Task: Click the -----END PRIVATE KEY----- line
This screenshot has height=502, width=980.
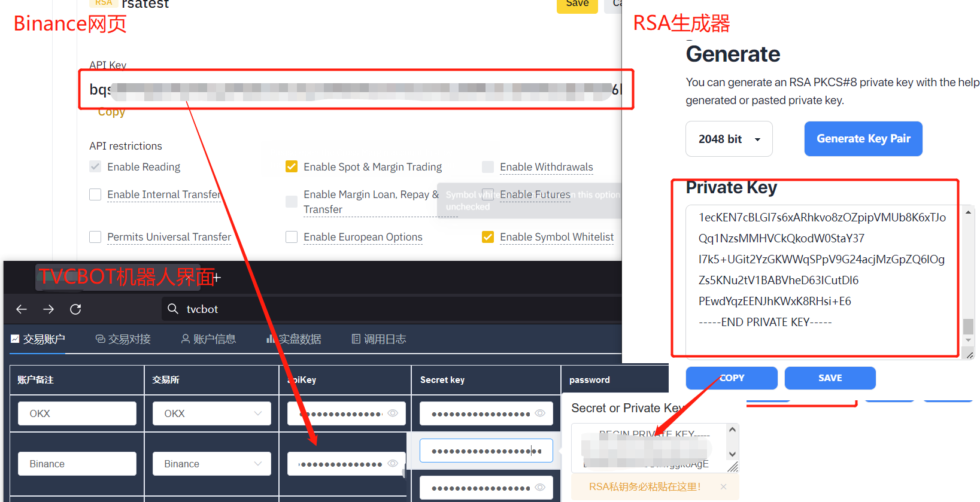Action: [x=765, y=322]
